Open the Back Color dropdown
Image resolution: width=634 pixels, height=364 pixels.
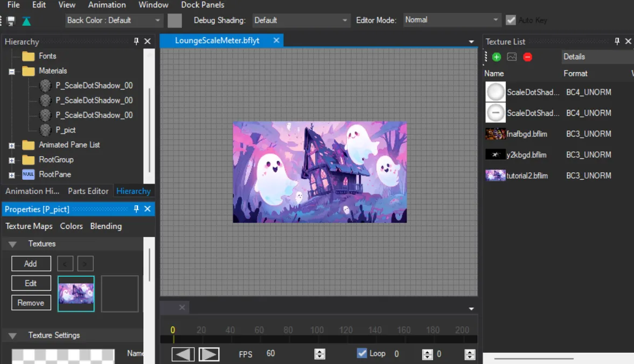pos(114,20)
